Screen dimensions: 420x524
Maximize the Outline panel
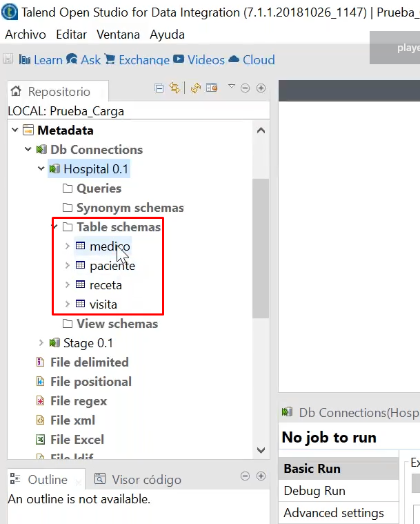coord(261,476)
